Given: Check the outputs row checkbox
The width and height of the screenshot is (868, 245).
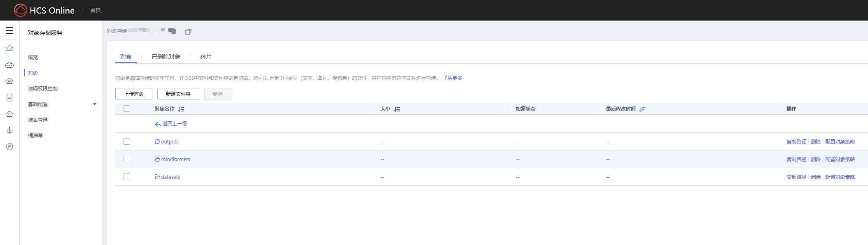Looking at the screenshot, I should coord(127,141).
